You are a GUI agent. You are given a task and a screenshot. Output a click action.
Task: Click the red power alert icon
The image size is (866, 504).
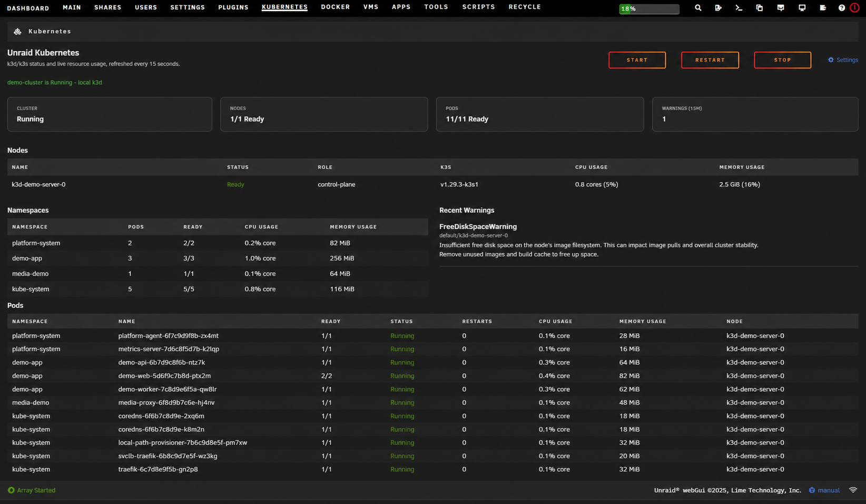854,8
